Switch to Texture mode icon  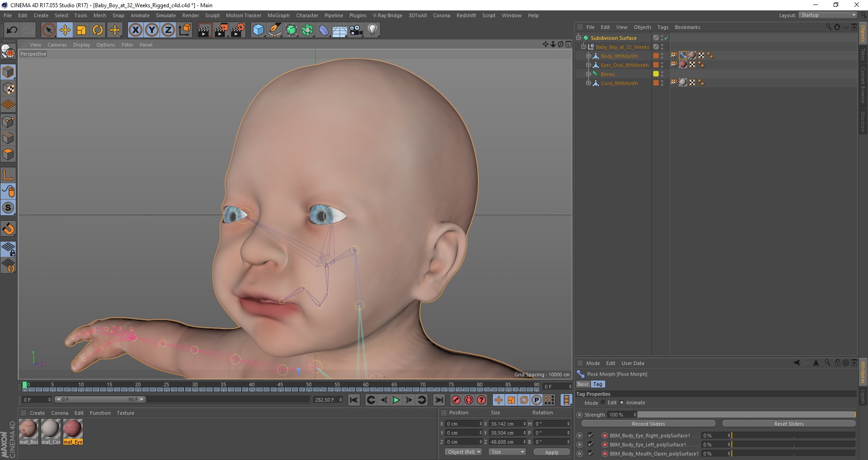pyautogui.click(x=8, y=89)
